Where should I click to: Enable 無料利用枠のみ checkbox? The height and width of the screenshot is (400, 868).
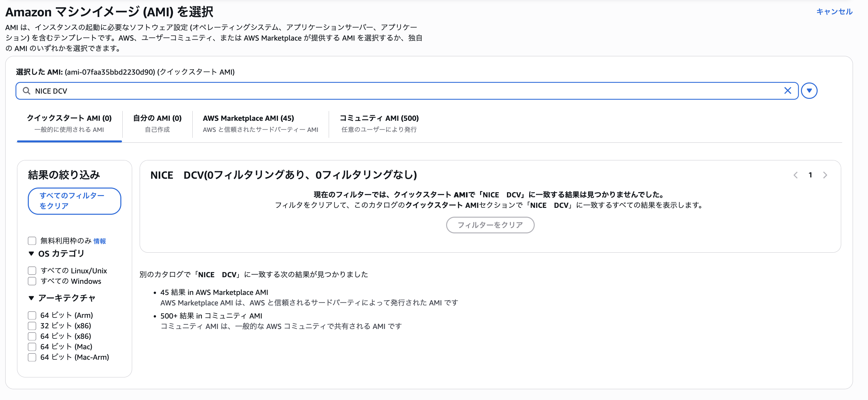32,241
